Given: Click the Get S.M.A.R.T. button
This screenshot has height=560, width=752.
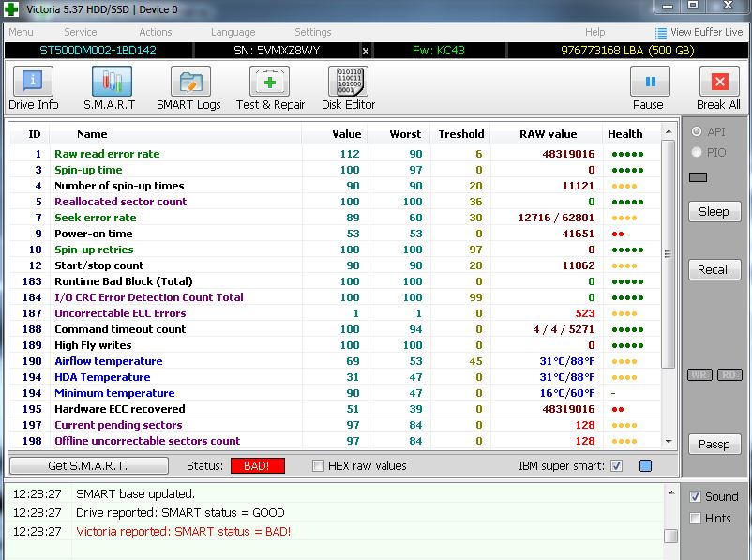Looking at the screenshot, I should 89,465.
